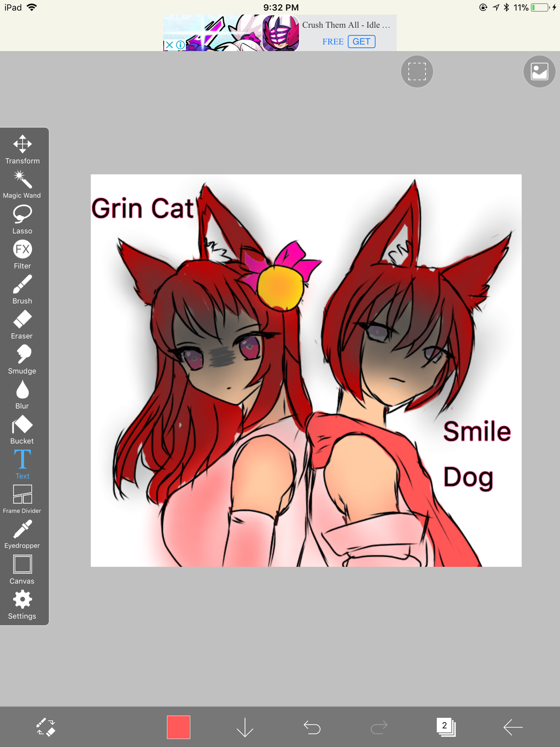Image resolution: width=560 pixels, height=747 pixels.
Task: Open the layers panel showing 2
Action: (446, 727)
